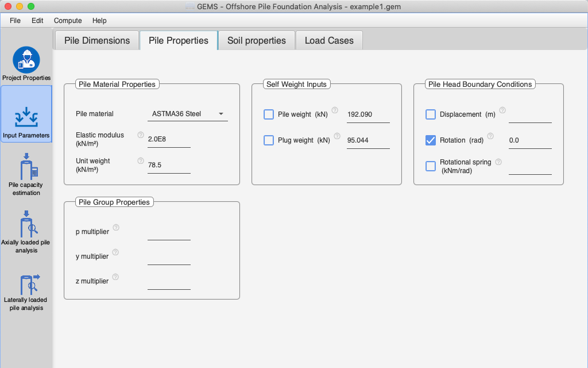Open the File menu
Image resolution: width=588 pixels, height=368 pixels.
tap(15, 21)
